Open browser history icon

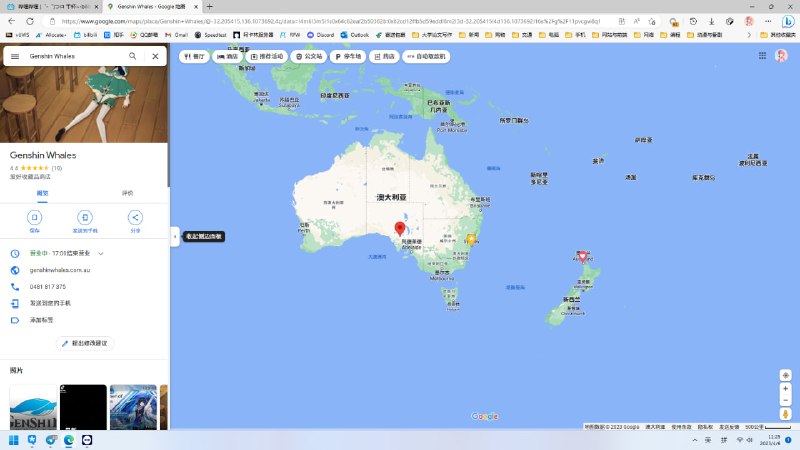pos(693,21)
